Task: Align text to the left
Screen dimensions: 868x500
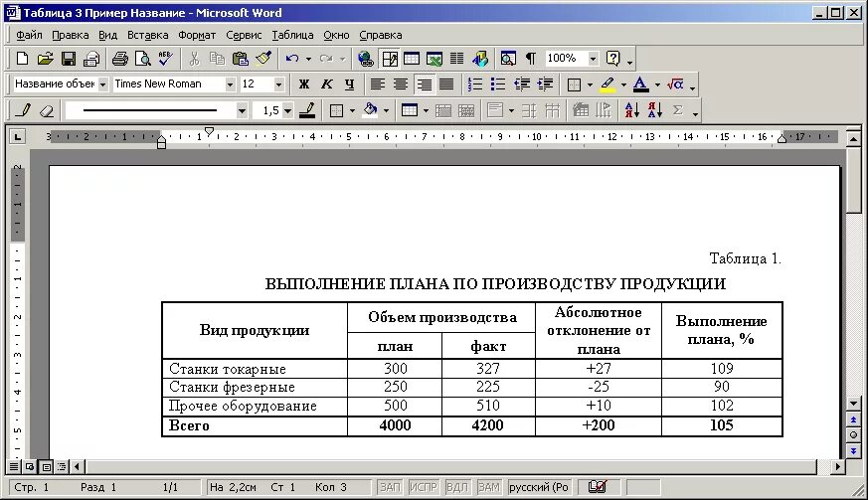Action: pos(378,84)
